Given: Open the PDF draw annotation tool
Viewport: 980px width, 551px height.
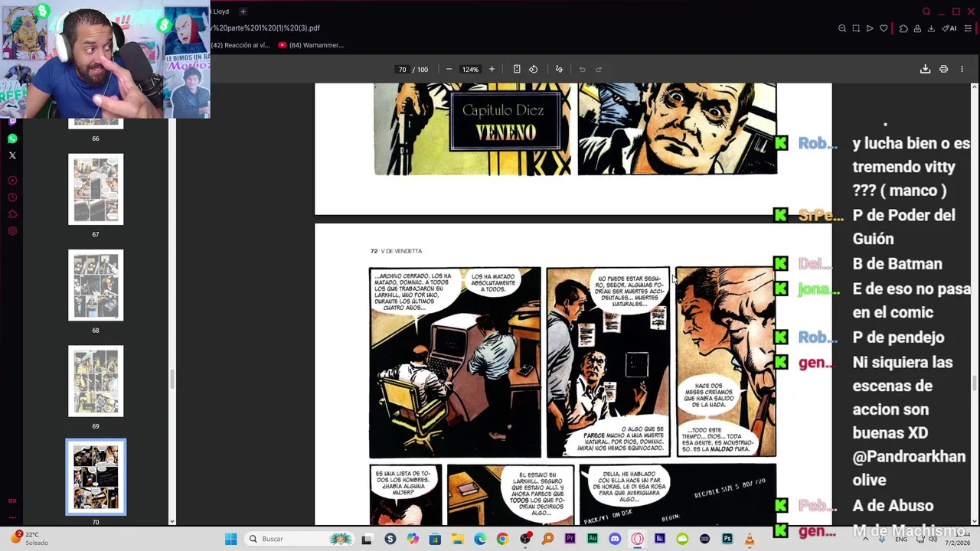Looking at the screenshot, I should (x=559, y=69).
